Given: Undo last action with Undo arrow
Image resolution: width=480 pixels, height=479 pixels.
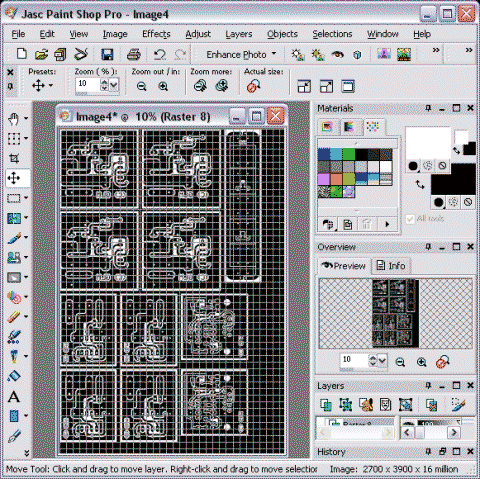Looking at the screenshot, I should tap(160, 54).
